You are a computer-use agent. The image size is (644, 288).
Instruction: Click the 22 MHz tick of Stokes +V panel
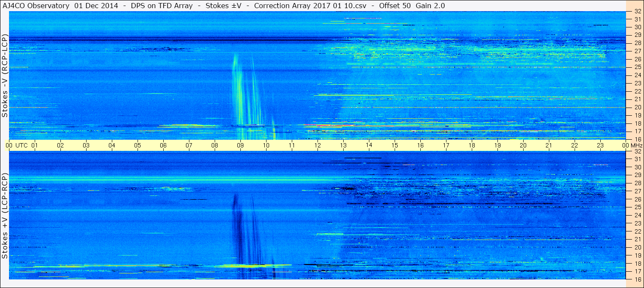pyautogui.click(x=637, y=231)
